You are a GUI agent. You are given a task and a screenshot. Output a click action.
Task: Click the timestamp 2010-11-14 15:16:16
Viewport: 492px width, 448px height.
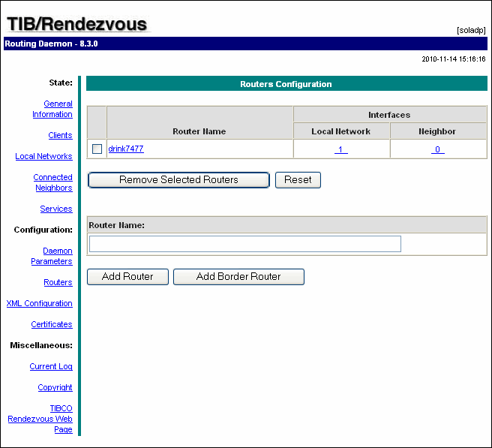454,59
